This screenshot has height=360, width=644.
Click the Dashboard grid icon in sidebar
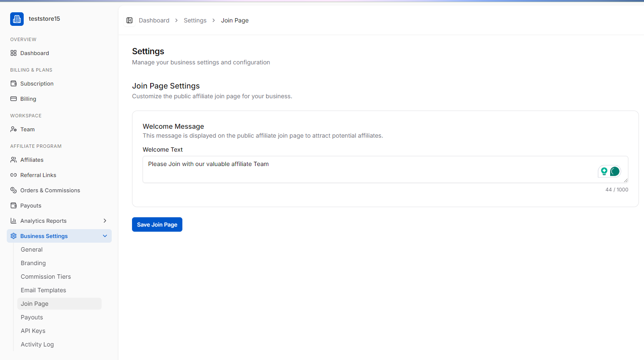click(x=14, y=53)
